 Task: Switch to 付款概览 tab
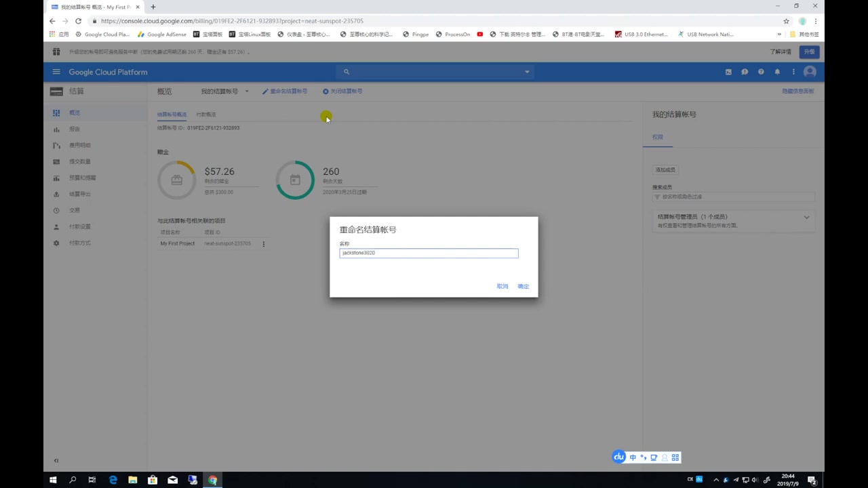(x=206, y=115)
